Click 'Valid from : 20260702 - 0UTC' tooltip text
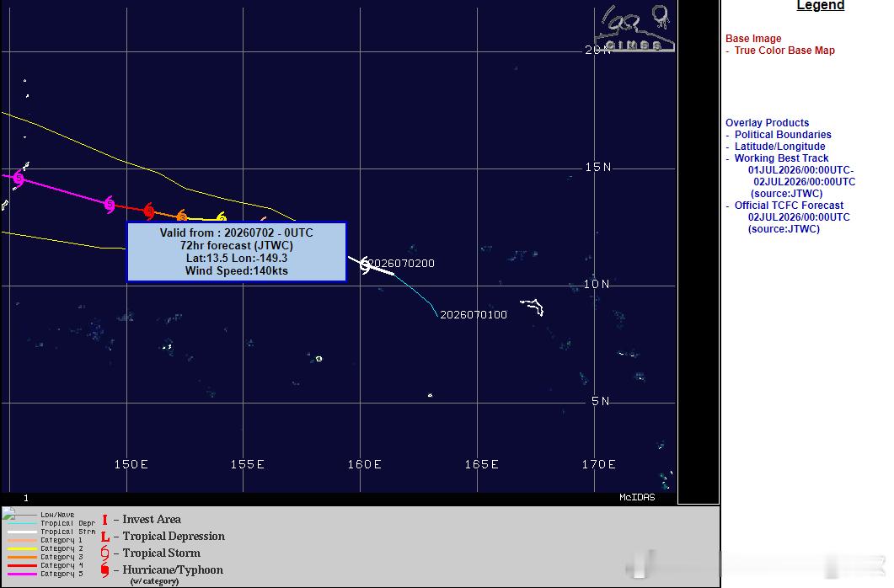 tap(237, 233)
